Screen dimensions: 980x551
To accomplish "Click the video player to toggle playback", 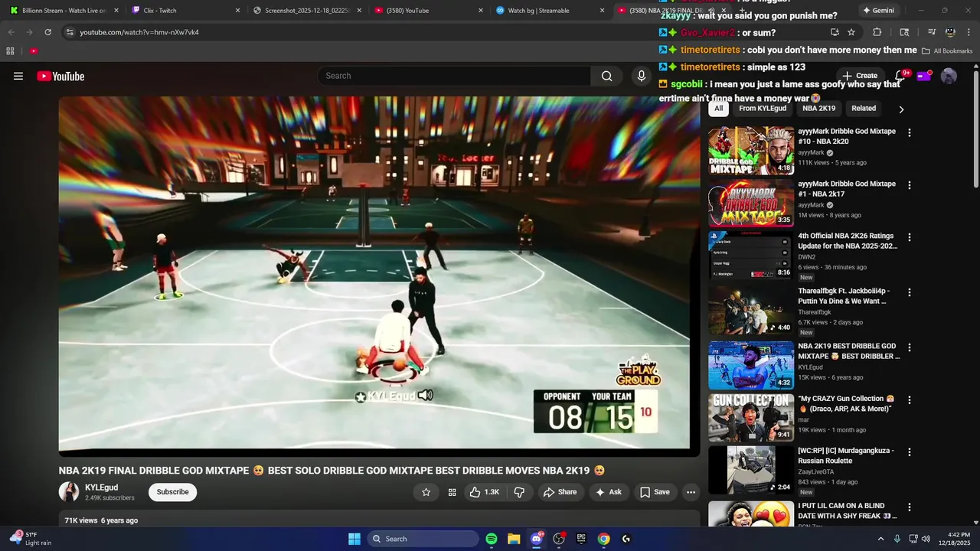I will click(x=379, y=275).
